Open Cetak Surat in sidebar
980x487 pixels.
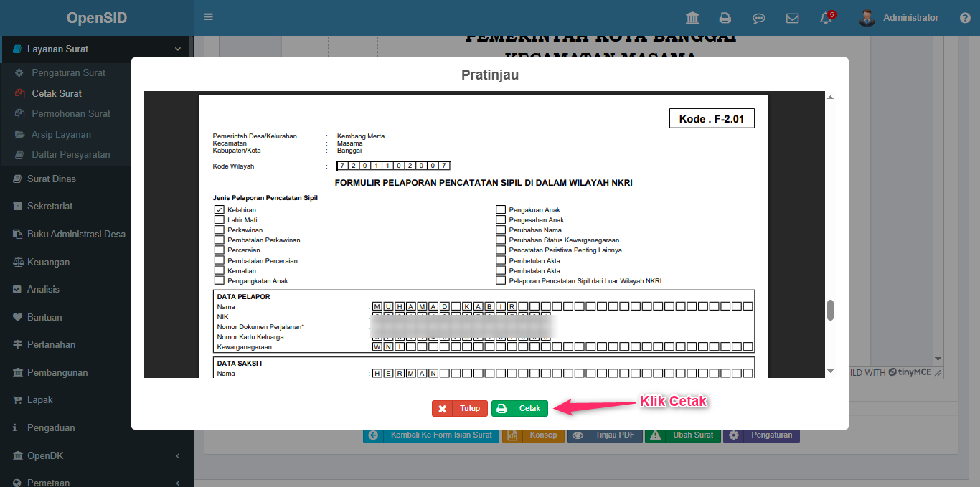click(57, 93)
